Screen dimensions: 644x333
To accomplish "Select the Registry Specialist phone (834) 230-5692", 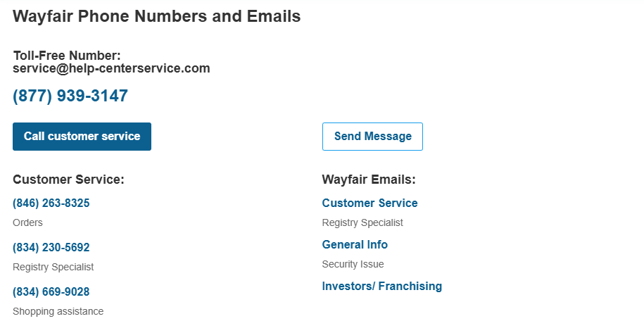I will click(x=51, y=248).
